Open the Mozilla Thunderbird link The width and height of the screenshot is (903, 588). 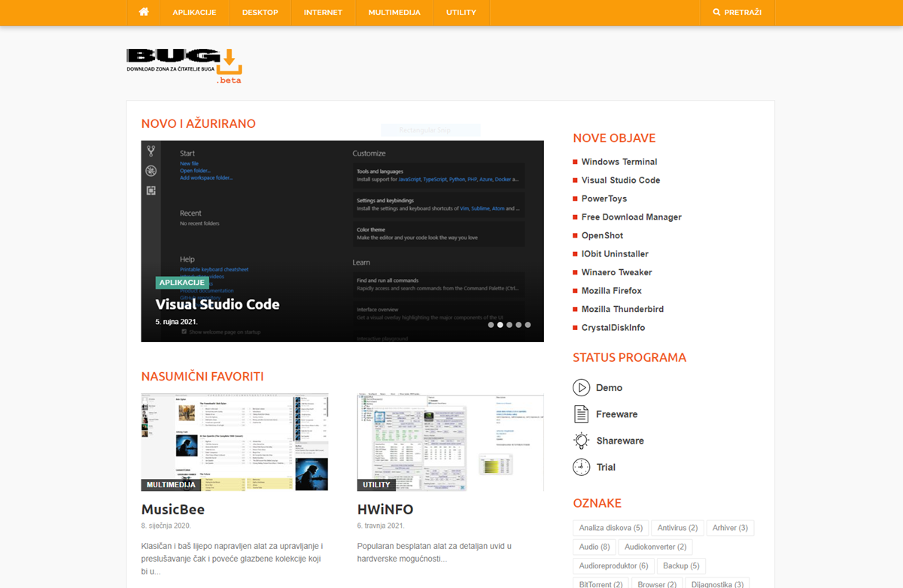pyautogui.click(x=622, y=309)
